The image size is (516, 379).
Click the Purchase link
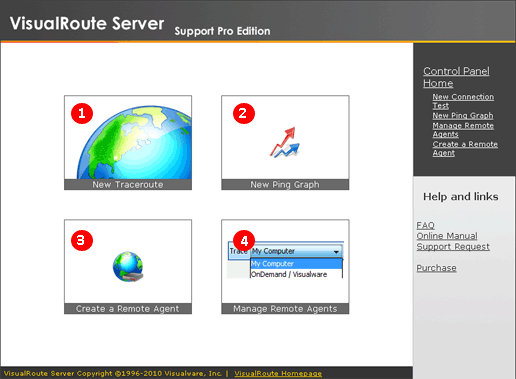tap(436, 268)
